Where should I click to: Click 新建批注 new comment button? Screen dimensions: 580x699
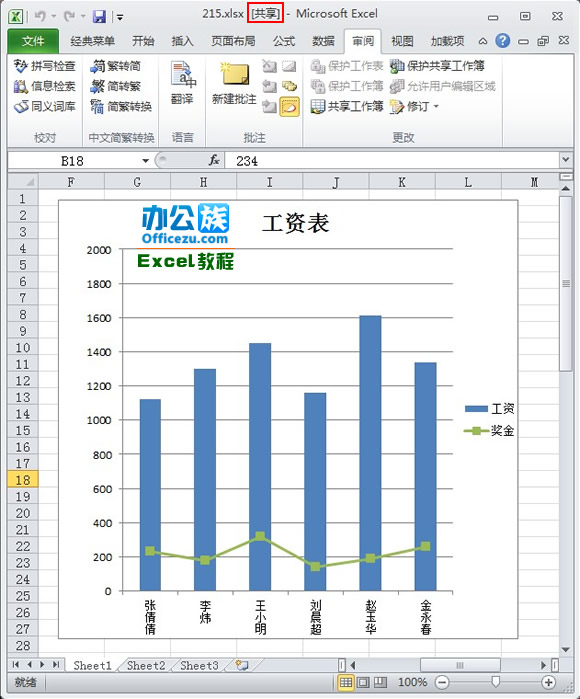[x=234, y=83]
